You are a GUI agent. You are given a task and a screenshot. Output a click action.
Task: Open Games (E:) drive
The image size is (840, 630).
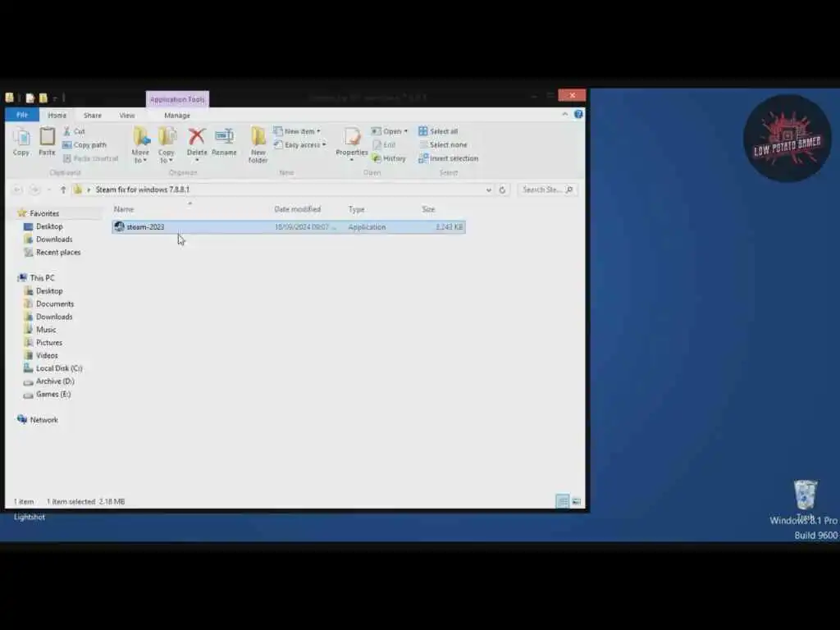coord(53,395)
